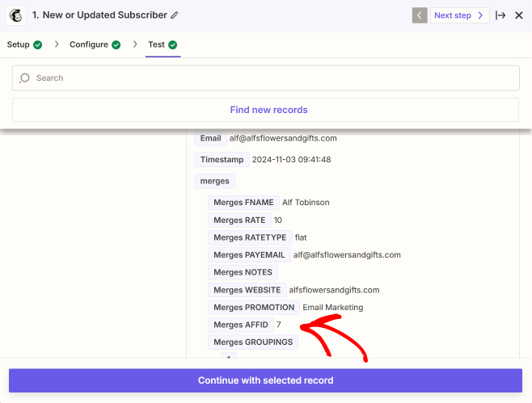532x403 pixels.
Task: Click the Email Marketing value
Action: (x=333, y=308)
